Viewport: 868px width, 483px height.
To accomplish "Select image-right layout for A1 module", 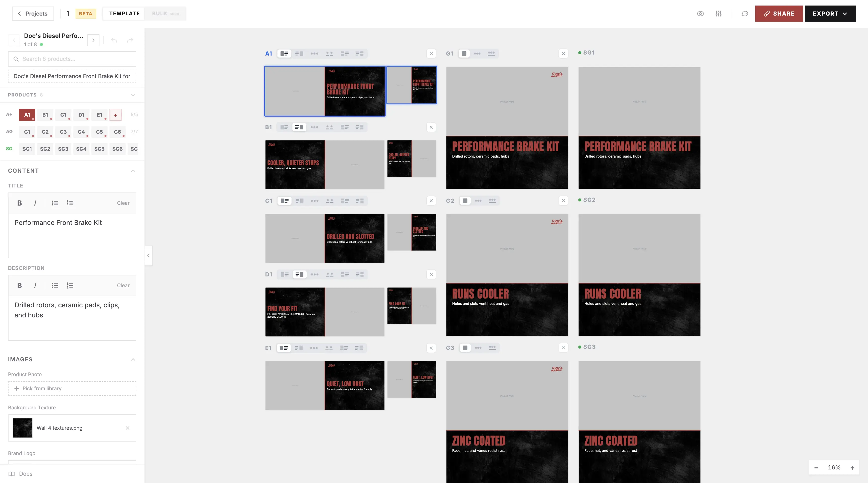I will [299, 54].
